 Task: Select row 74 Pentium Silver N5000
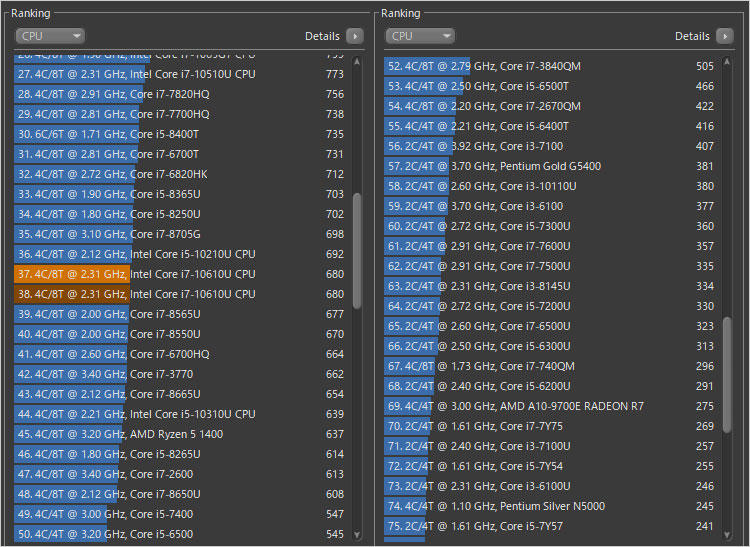coord(551,506)
